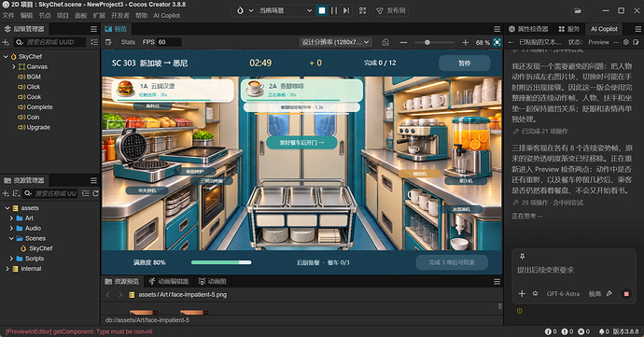Screen dimensions: 644x337
Task: Expand the internal database folder
Action: [7, 269]
